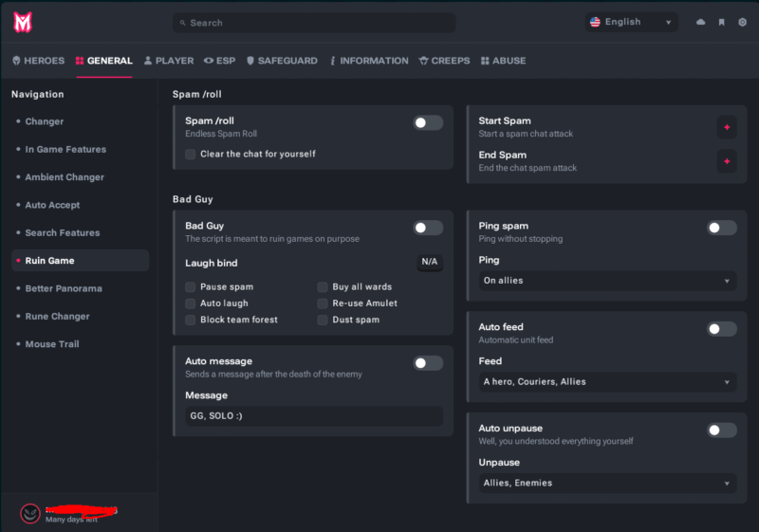Open the Unpause Allies, Enemies dropdown
Screen dimensions: 759x532
pos(607,483)
